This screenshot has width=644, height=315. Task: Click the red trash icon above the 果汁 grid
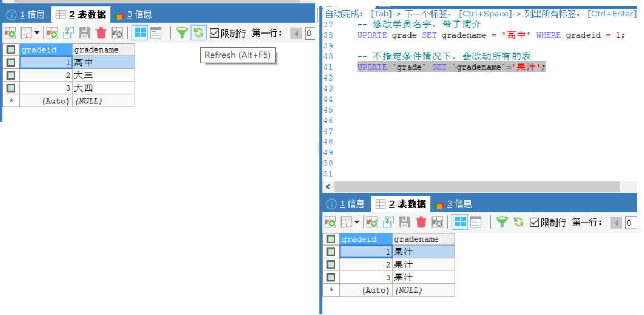[421, 222]
